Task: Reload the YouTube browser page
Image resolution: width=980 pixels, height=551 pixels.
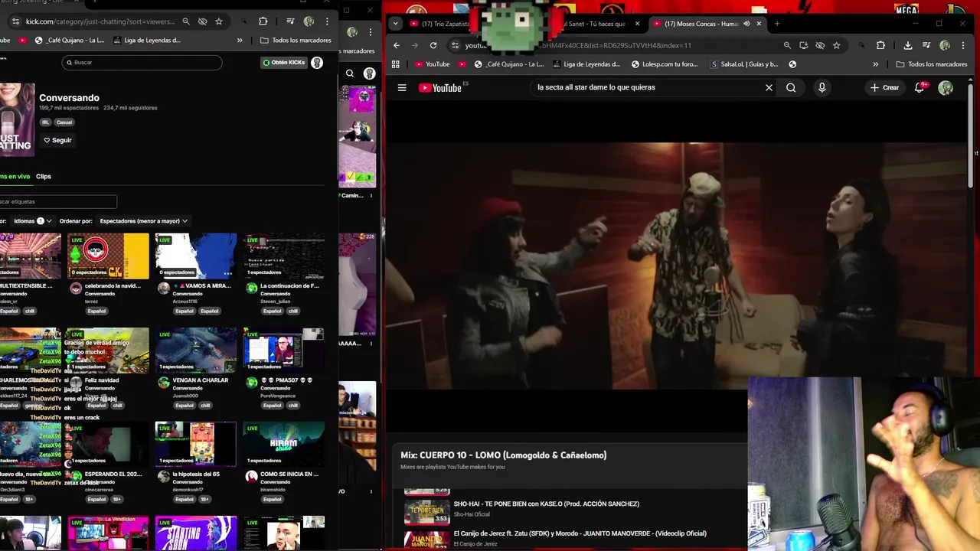Action: point(433,45)
